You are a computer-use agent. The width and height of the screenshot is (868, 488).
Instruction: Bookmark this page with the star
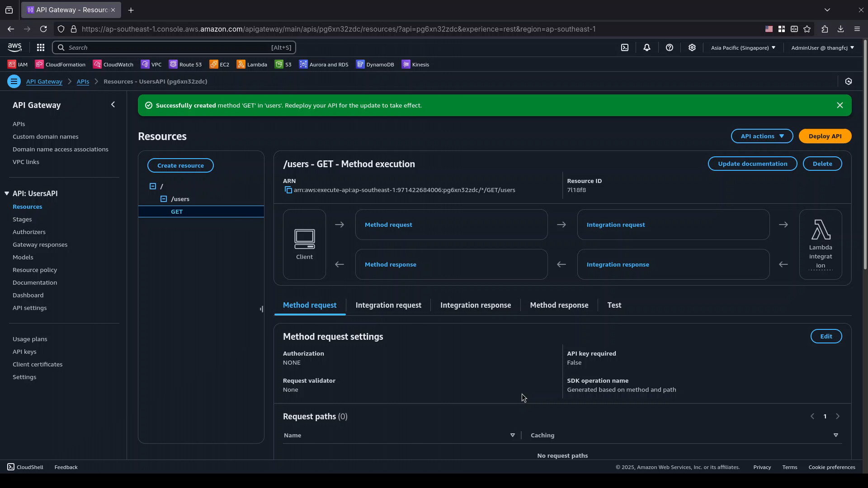(x=807, y=29)
